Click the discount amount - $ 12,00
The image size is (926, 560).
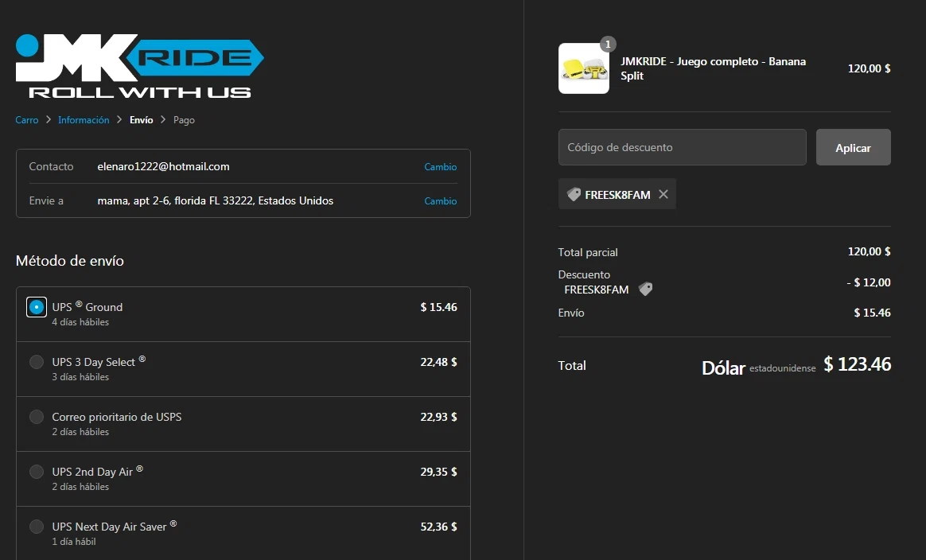(x=869, y=282)
